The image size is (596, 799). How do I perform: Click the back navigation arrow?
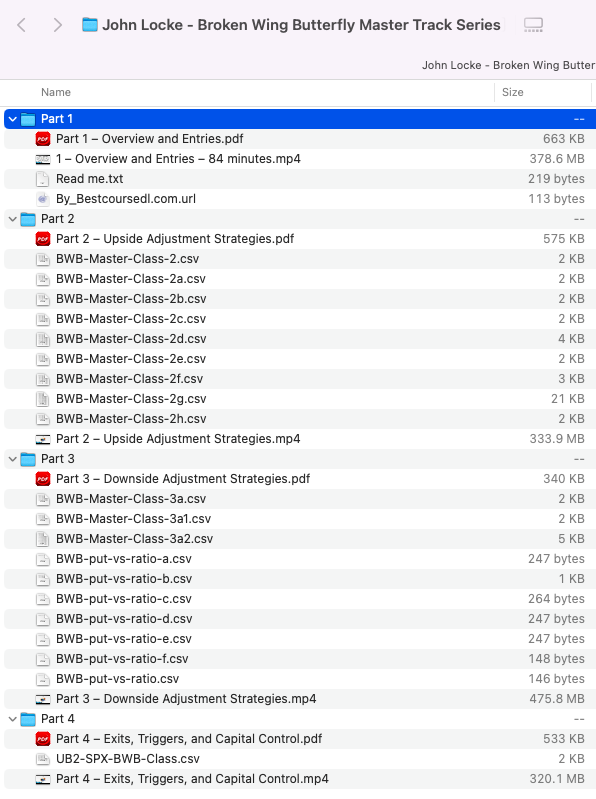pos(21,25)
